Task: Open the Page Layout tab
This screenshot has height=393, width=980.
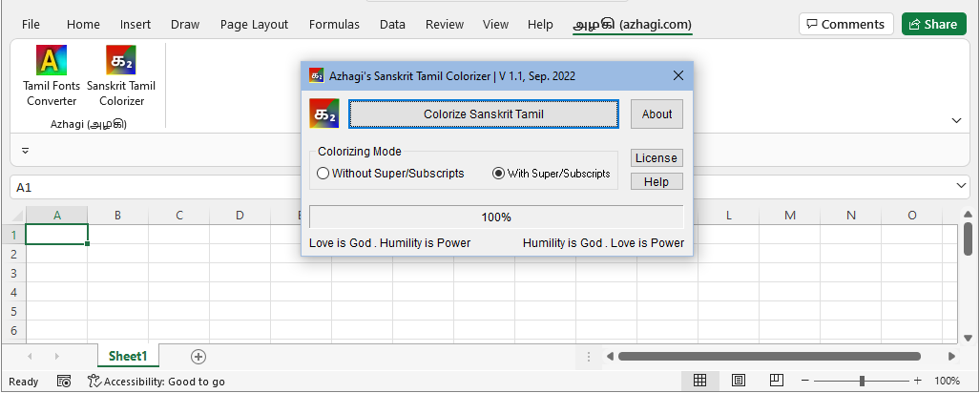Action: pos(254,25)
